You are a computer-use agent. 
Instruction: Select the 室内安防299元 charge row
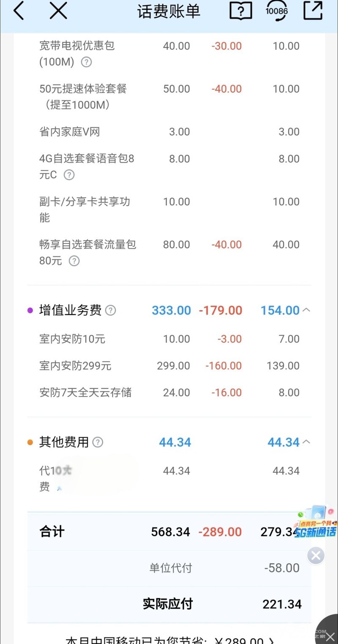pos(169,366)
